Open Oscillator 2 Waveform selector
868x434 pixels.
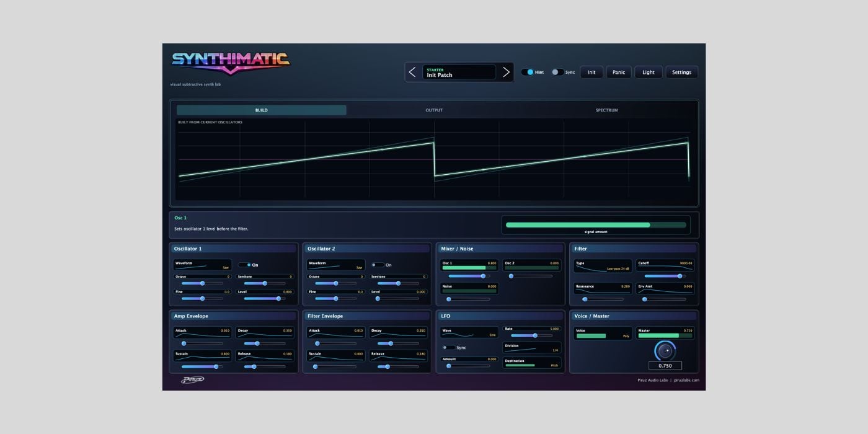tap(336, 265)
